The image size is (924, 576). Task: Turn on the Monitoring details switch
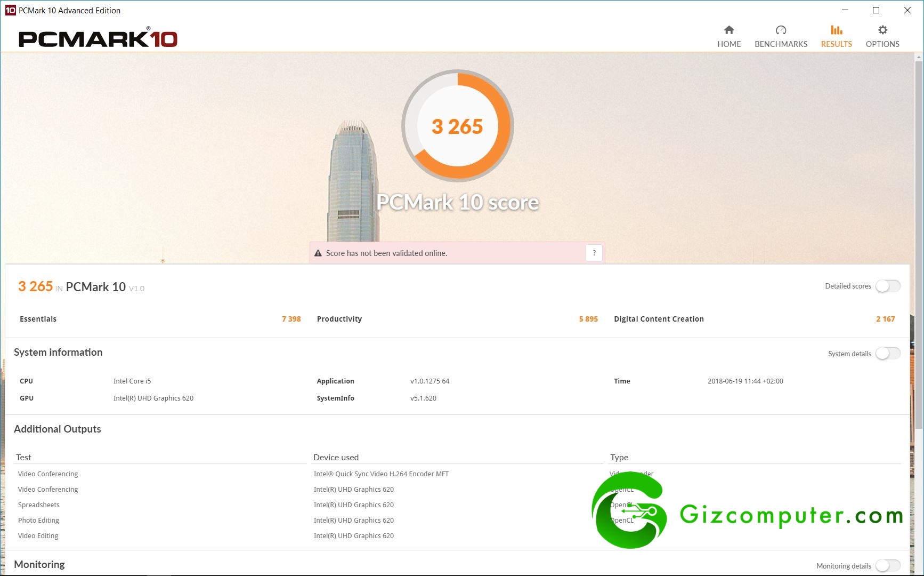[888, 566]
